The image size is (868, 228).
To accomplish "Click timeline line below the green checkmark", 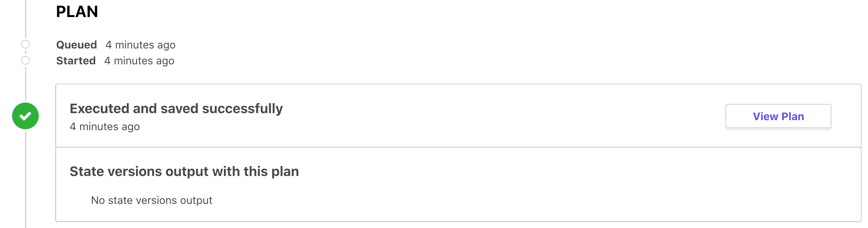I will point(26,179).
